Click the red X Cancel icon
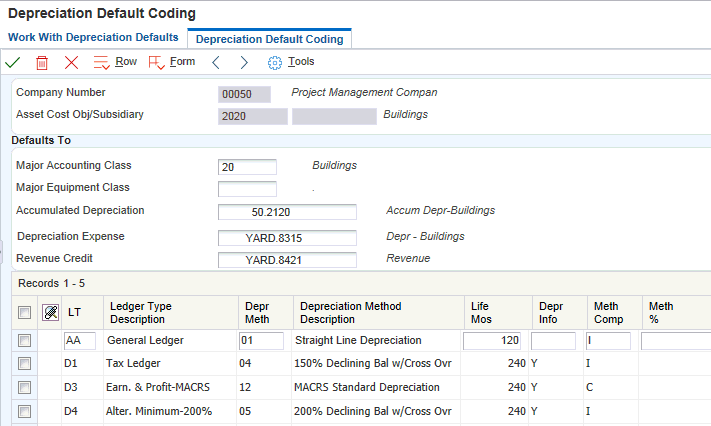711x426 pixels. [x=71, y=62]
